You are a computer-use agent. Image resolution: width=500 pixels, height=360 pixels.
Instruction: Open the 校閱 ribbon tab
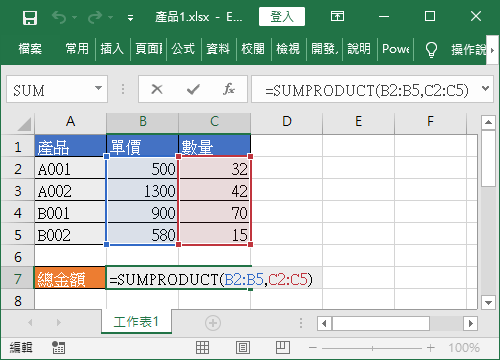pyautogui.click(x=253, y=49)
